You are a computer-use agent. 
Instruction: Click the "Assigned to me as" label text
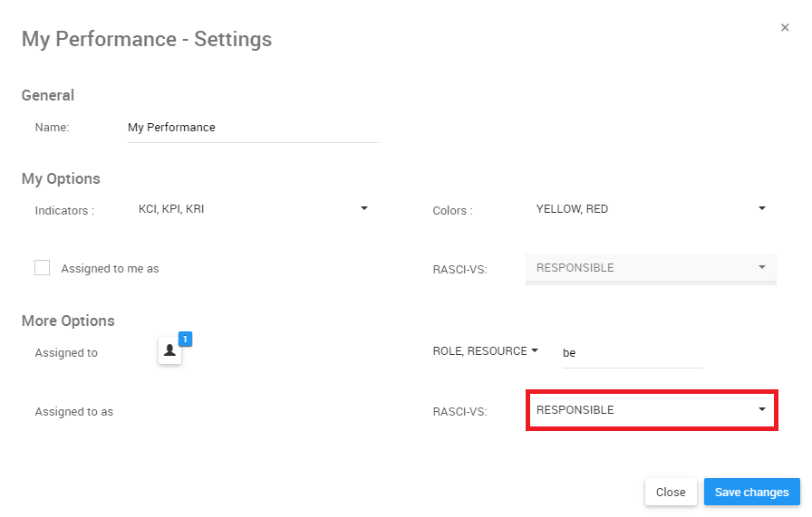110,269
